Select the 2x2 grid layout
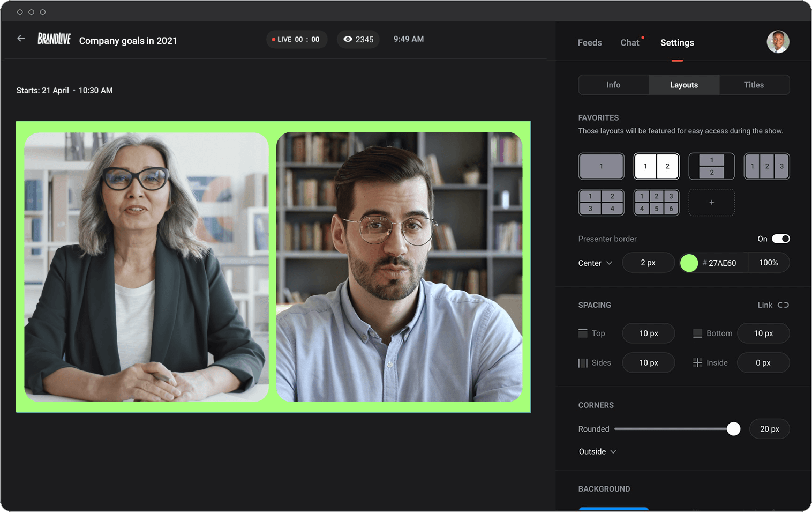Image resolution: width=812 pixels, height=512 pixels. point(601,202)
